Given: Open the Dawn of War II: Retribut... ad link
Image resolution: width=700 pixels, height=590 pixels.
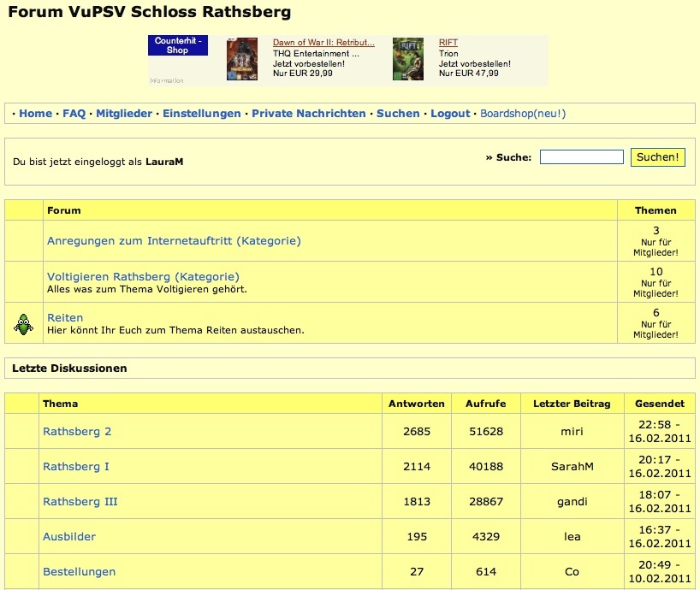Looking at the screenshot, I should tap(323, 43).
